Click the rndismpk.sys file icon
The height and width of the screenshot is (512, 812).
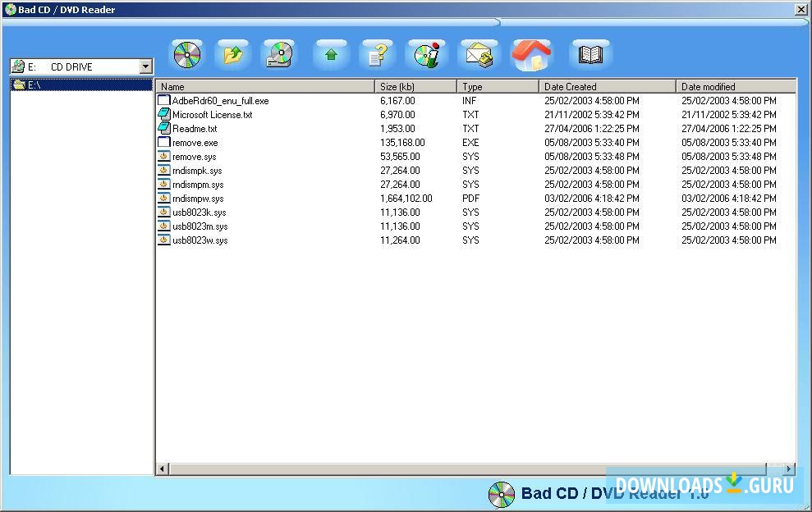pyautogui.click(x=163, y=171)
